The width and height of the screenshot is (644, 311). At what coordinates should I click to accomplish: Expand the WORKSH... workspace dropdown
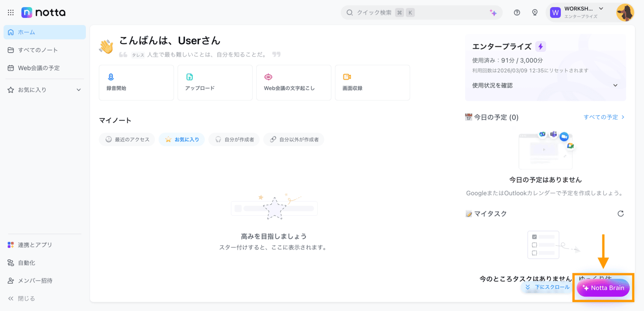(601, 8)
